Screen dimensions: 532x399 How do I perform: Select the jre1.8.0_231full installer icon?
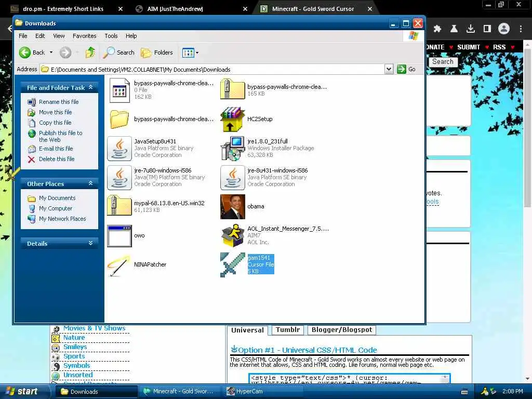pos(232,148)
